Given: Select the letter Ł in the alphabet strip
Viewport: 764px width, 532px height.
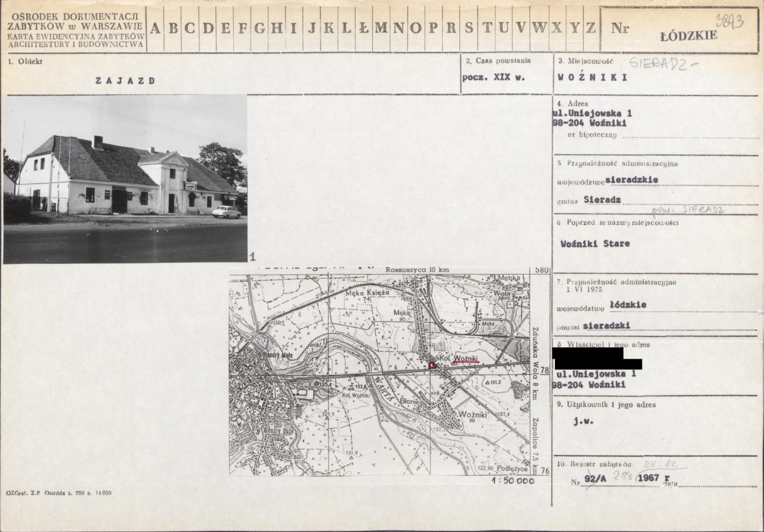Looking at the screenshot, I should [363, 28].
